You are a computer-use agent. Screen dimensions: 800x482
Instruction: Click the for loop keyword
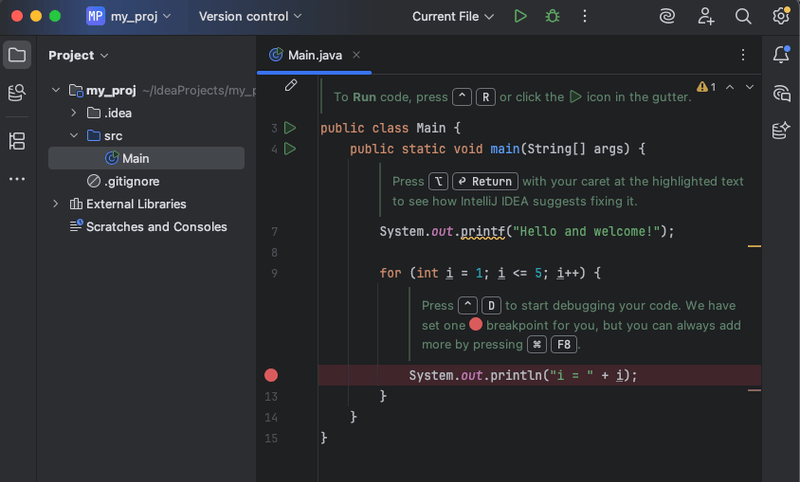pyautogui.click(x=390, y=273)
